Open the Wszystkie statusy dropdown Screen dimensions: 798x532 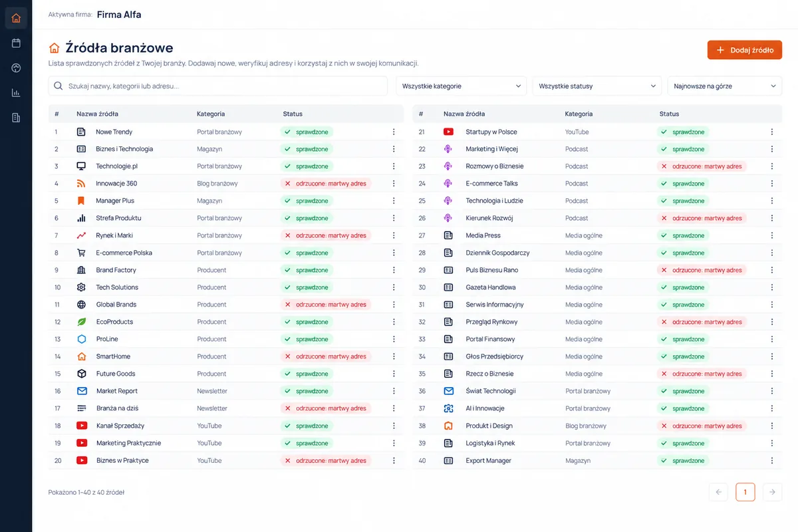coord(597,86)
